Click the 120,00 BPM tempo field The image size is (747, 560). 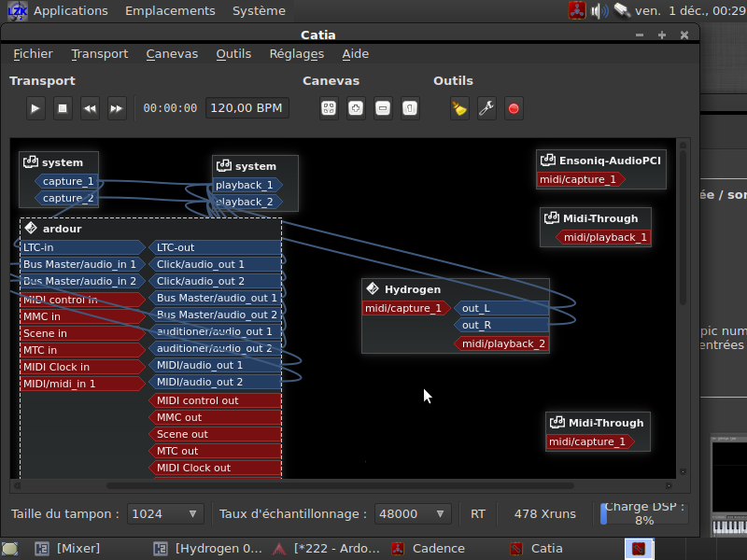coord(247,108)
